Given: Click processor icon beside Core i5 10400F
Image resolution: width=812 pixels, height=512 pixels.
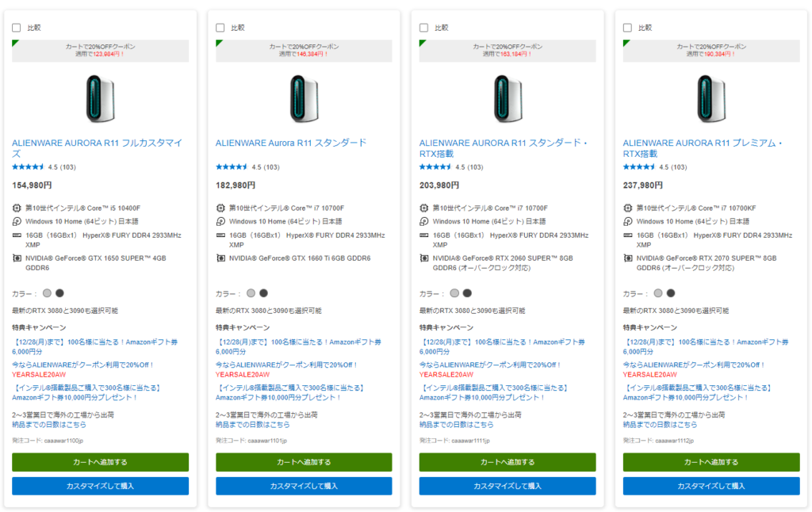Looking at the screenshot, I should click(17, 208).
